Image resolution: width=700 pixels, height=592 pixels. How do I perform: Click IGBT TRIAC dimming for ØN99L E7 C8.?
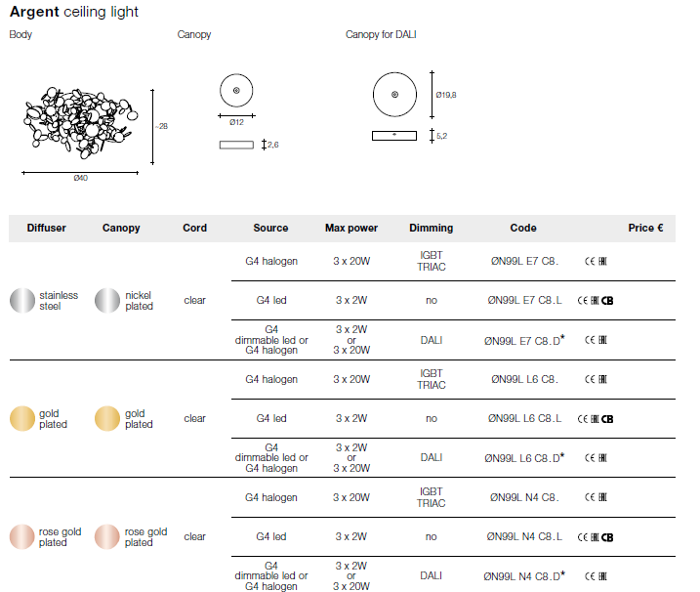(x=432, y=261)
